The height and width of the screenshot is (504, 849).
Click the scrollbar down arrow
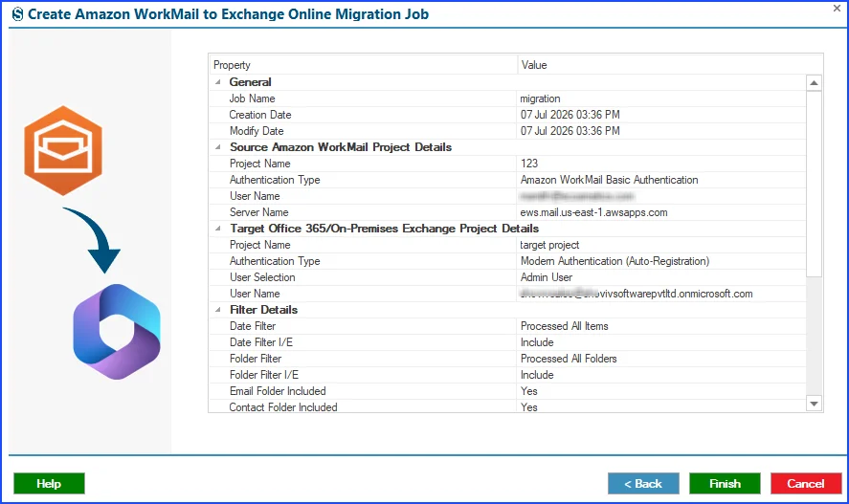tap(814, 404)
